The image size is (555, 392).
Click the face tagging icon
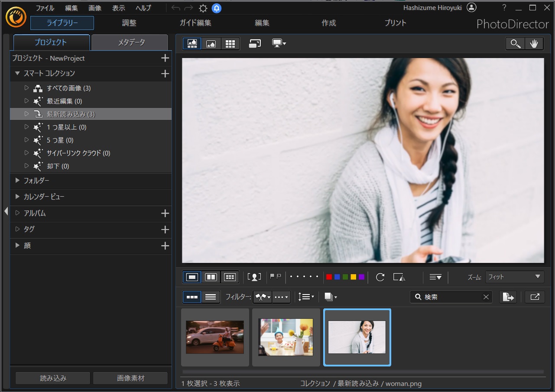pyautogui.click(x=254, y=277)
